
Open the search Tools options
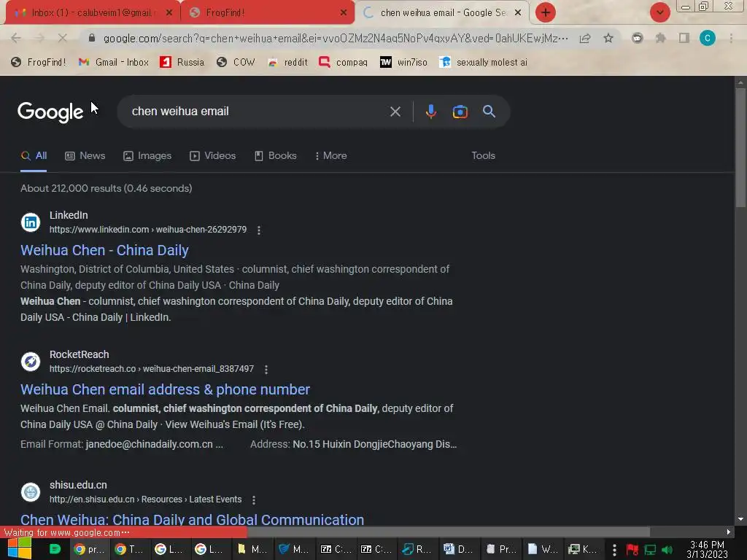tap(483, 156)
